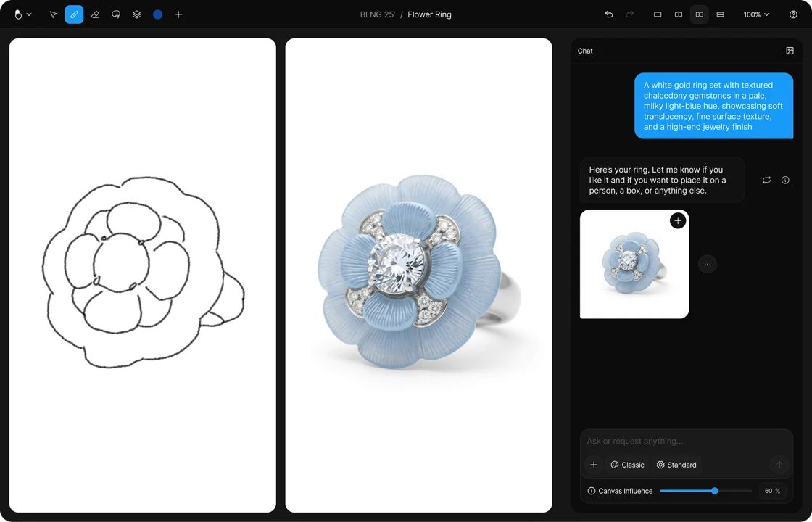Screen dimensions: 812x522
Task: Send the chat message with arrow button
Action: (779, 465)
